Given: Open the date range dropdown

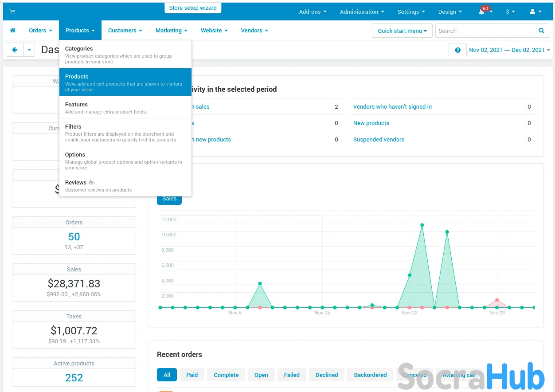Looking at the screenshot, I should pyautogui.click(x=509, y=50).
